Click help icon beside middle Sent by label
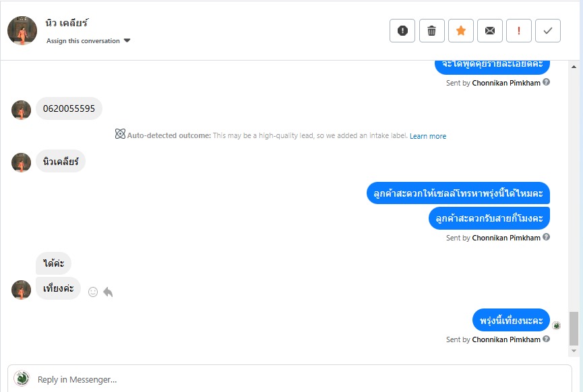Image resolution: width=583 pixels, height=392 pixels. coord(546,237)
